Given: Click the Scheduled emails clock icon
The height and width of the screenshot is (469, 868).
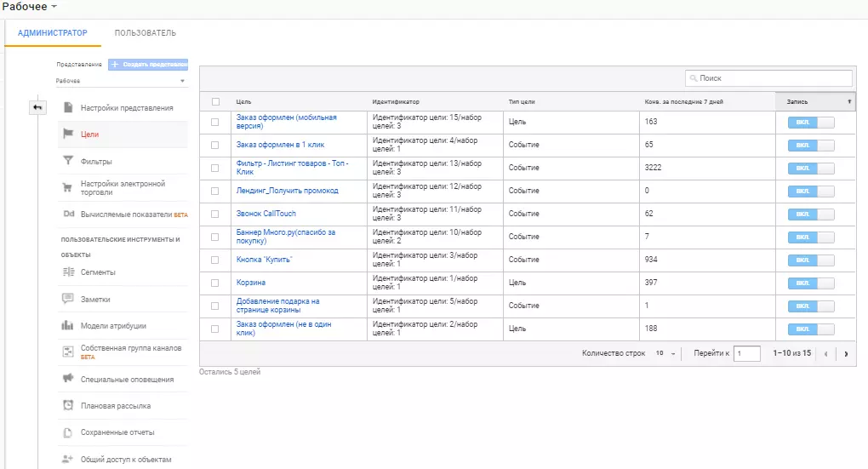Looking at the screenshot, I should [67, 405].
